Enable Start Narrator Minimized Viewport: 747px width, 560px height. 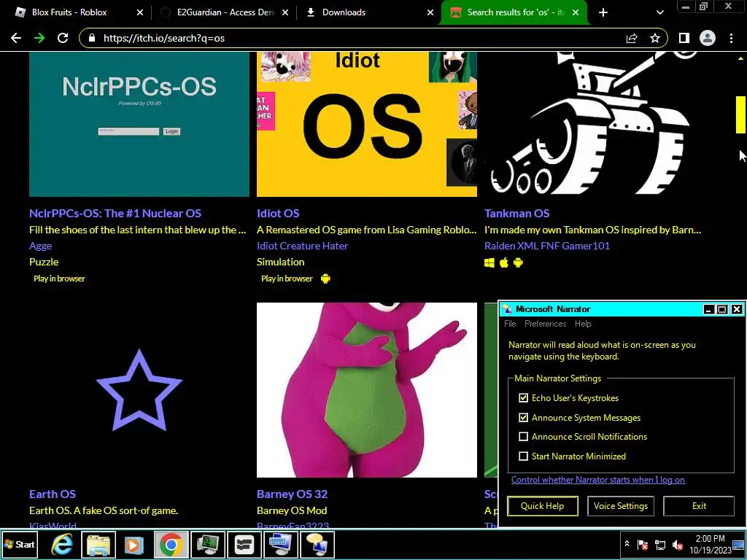click(524, 456)
